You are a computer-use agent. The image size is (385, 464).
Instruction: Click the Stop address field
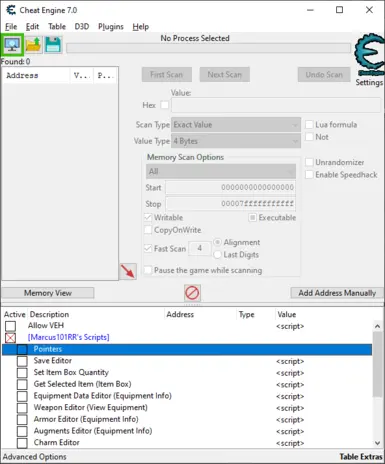230,204
